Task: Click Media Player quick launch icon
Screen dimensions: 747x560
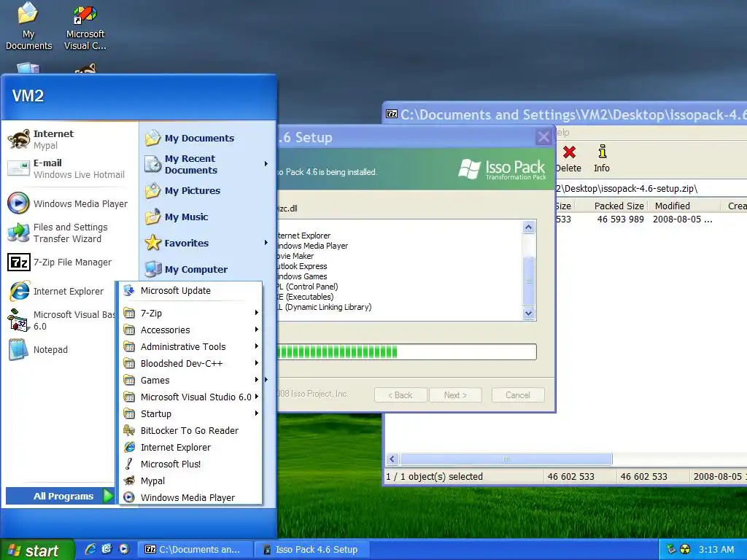Action: [124, 549]
